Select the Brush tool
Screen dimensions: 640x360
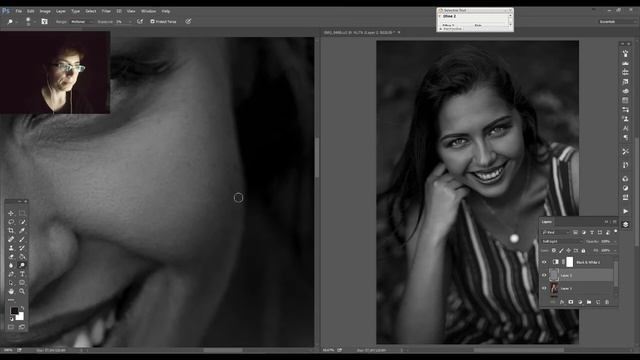point(22,239)
